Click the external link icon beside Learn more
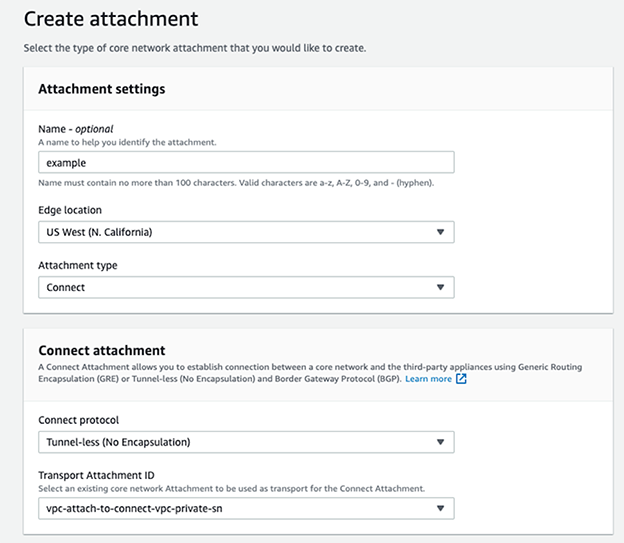 click(x=461, y=380)
